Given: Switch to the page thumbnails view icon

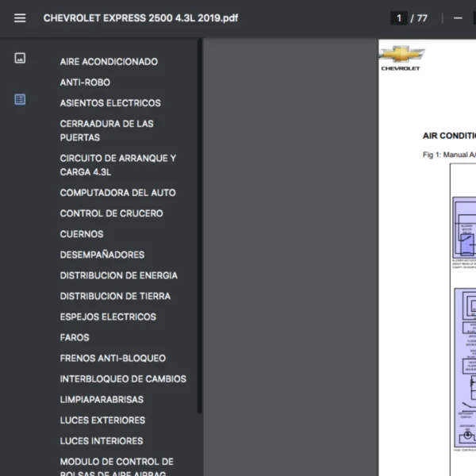Looking at the screenshot, I should point(20,58).
